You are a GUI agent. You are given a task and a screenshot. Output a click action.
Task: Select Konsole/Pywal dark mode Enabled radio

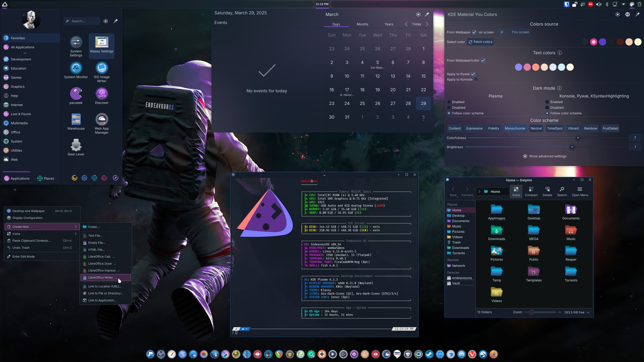547,102
